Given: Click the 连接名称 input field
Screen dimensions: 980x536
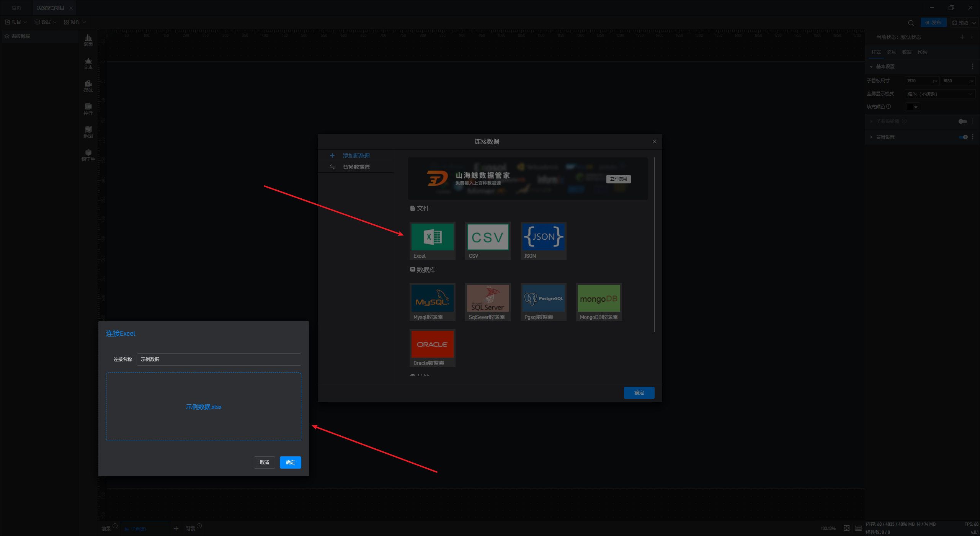Looking at the screenshot, I should (x=219, y=360).
